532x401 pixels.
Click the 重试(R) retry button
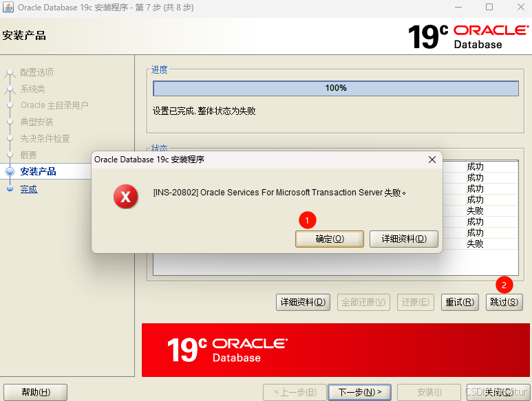(460, 302)
